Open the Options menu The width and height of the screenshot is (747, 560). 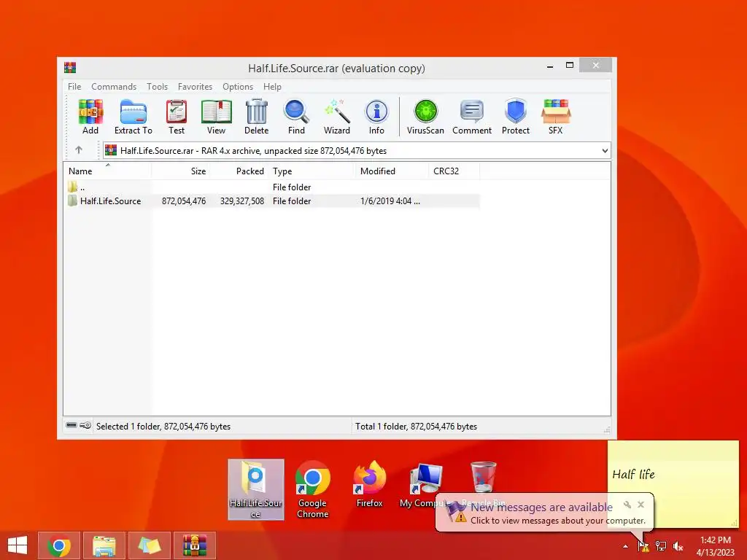(x=238, y=87)
